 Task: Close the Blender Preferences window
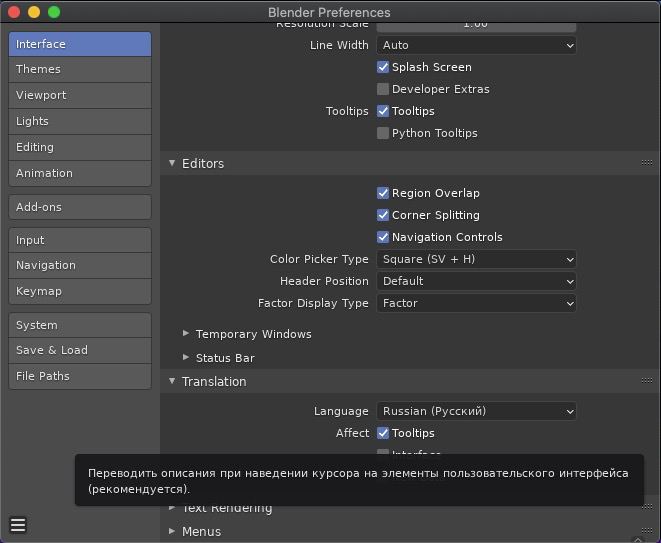click(x=14, y=12)
